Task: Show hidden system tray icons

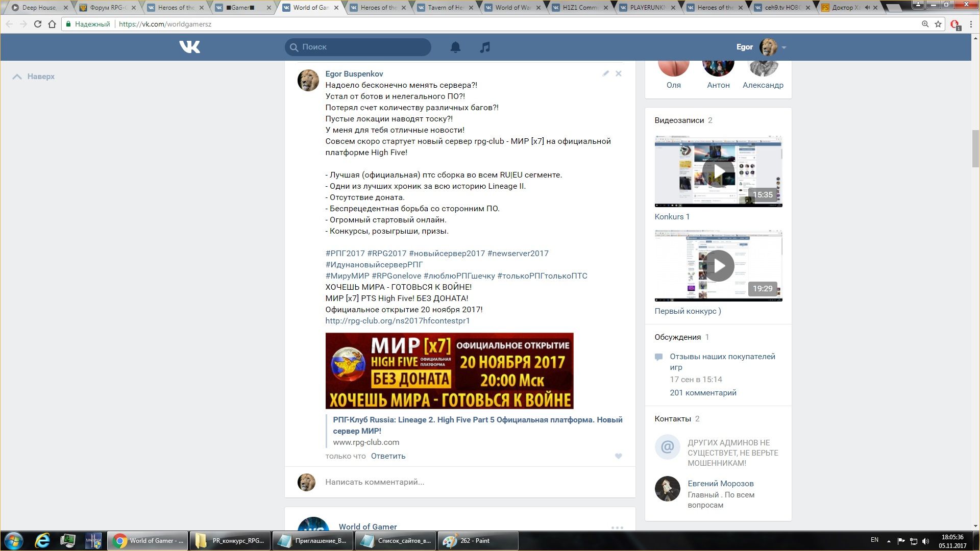Action: pyautogui.click(x=889, y=541)
